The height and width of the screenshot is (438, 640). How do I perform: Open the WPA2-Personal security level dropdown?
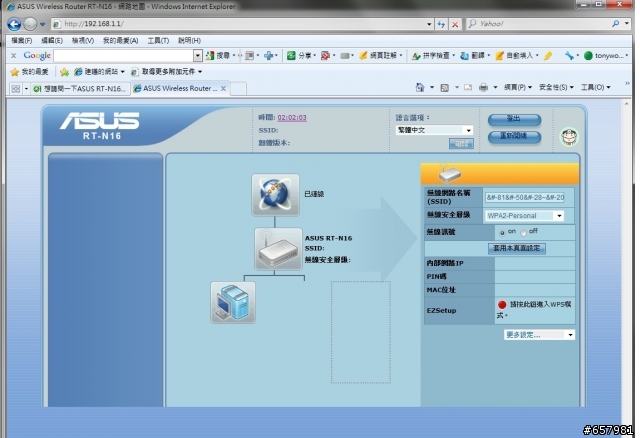524,216
